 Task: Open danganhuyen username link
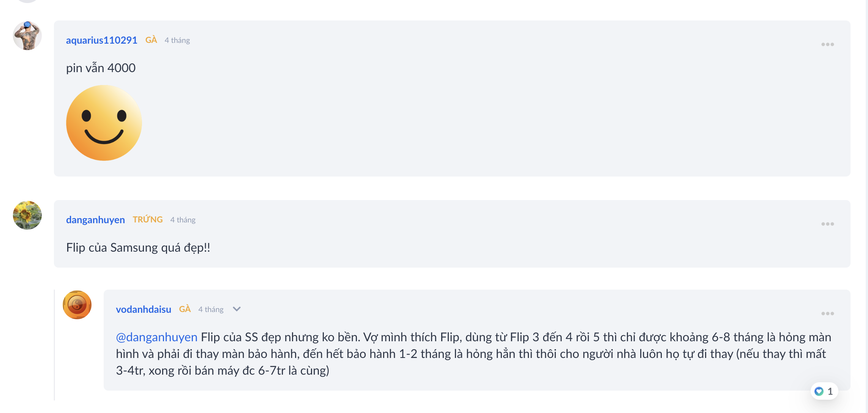[x=95, y=220]
